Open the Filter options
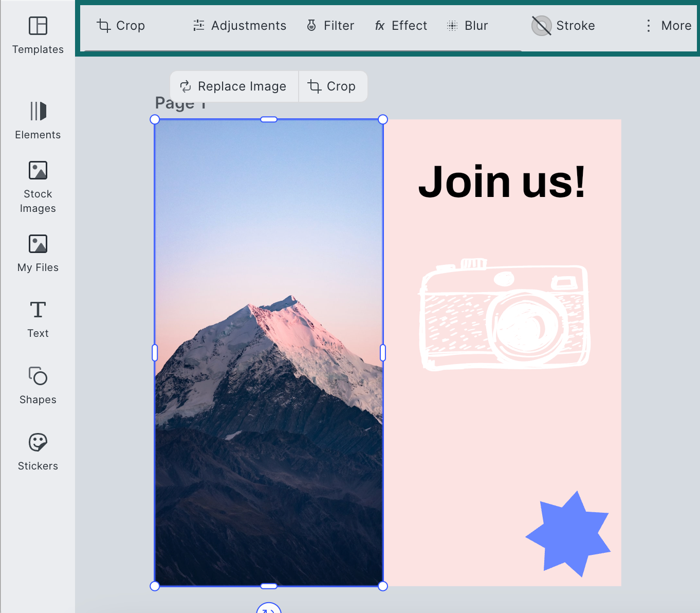Image resolution: width=700 pixels, height=613 pixels. 330,26
